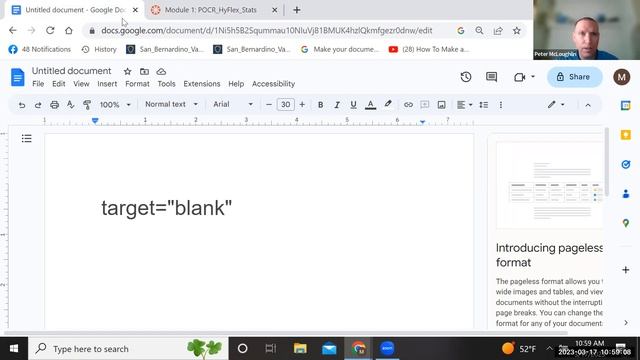640x360 pixels.
Task: Open Calendar in side panel
Action: point(625,105)
